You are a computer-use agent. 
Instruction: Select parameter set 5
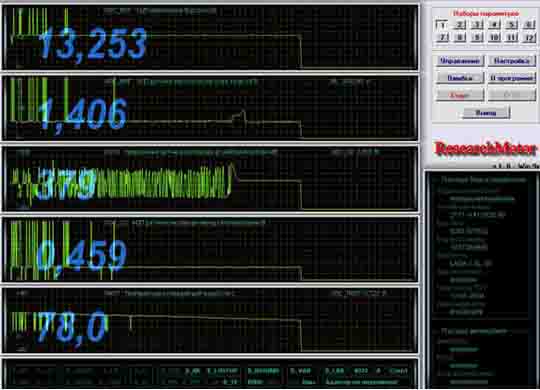tap(511, 25)
